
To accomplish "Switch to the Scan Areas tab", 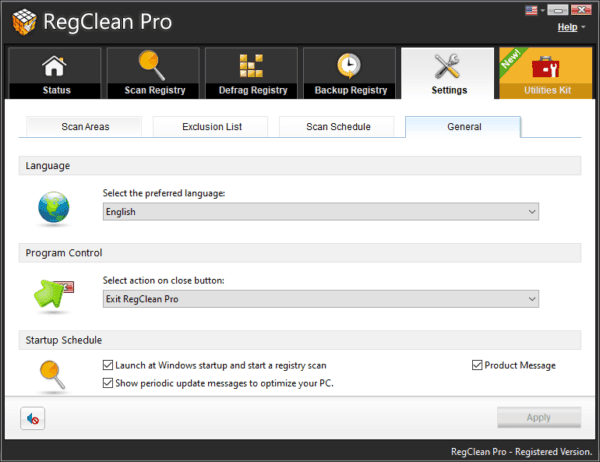I will [84, 127].
